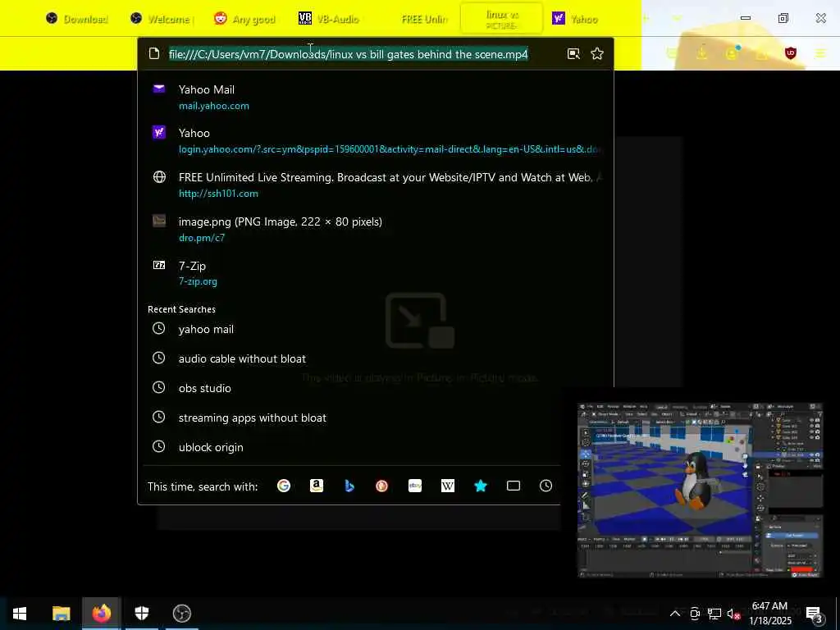Image resolution: width=840 pixels, height=630 pixels.
Task: Select recent search 'obs studio'
Action: [375, 388]
